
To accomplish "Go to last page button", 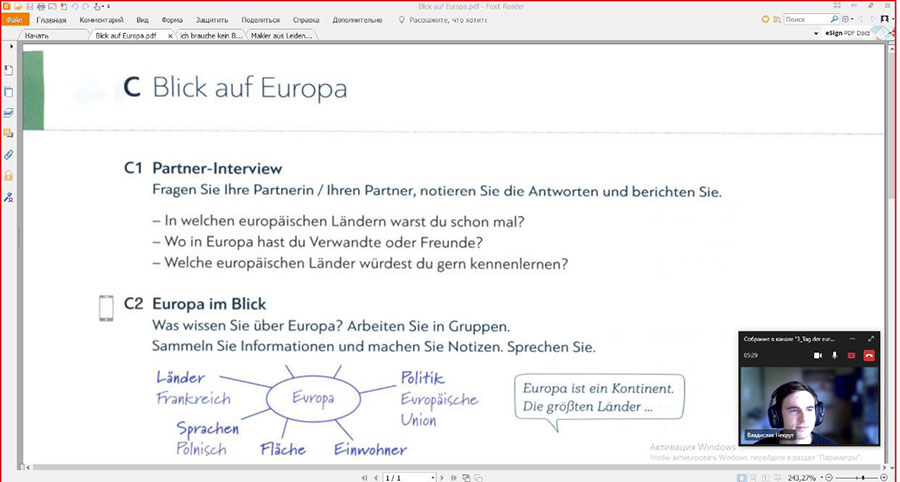I will (453, 477).
